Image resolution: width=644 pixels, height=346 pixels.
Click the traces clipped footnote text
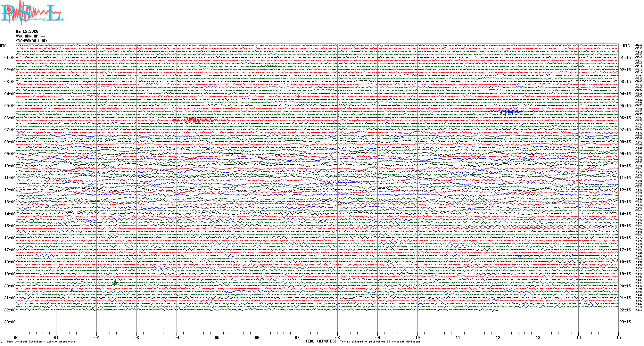tap(380, 342)
